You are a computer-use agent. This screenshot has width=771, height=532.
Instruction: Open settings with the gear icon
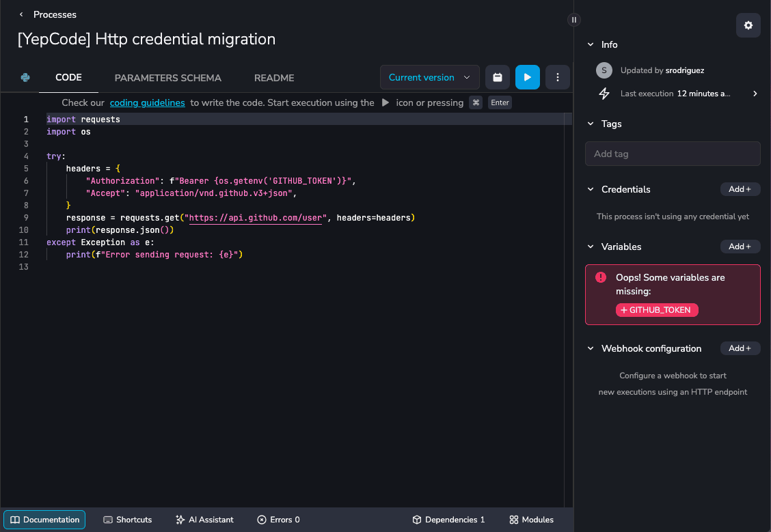coord(748,25)
